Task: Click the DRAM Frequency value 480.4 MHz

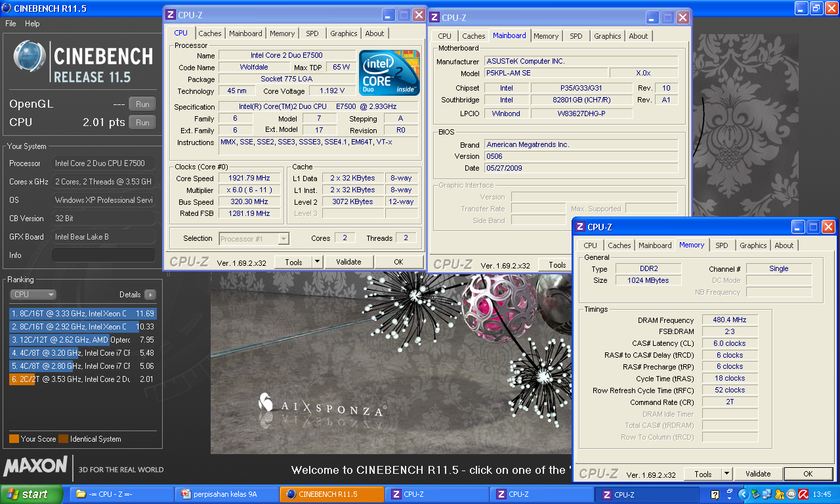Action: click(730, 320)
